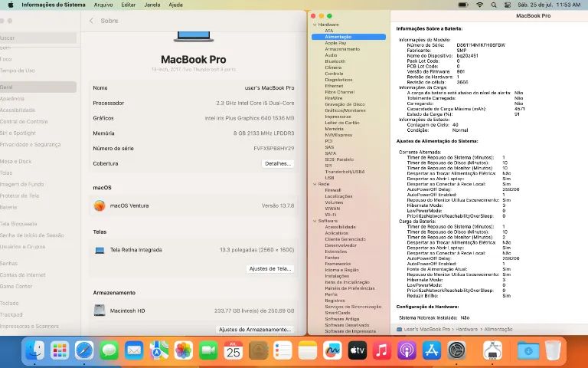Open the Janela menu
588x368 pixels.
pos(152,5)
